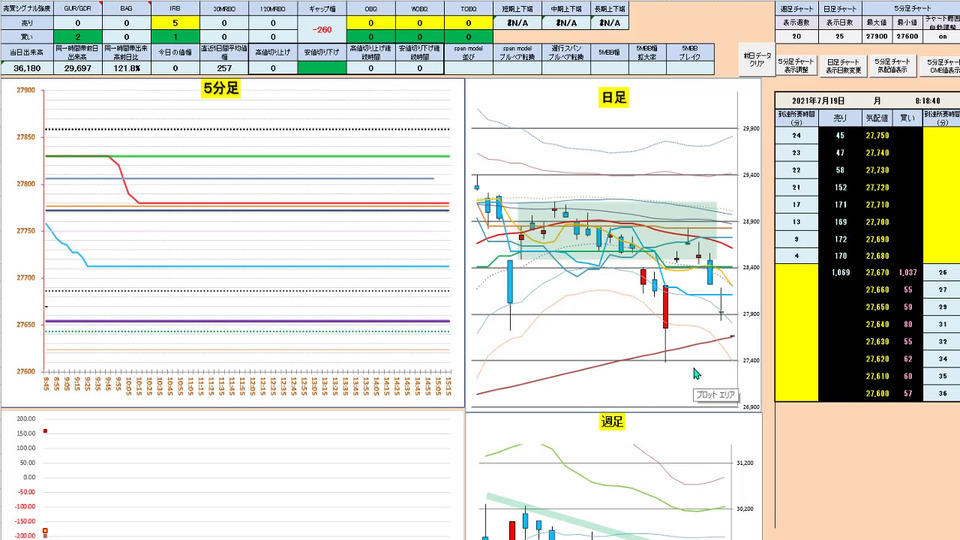Viewport: 960px width, 540px height.
Task: Click the 高値切り上げ header cell
Action: pos(273,52)
